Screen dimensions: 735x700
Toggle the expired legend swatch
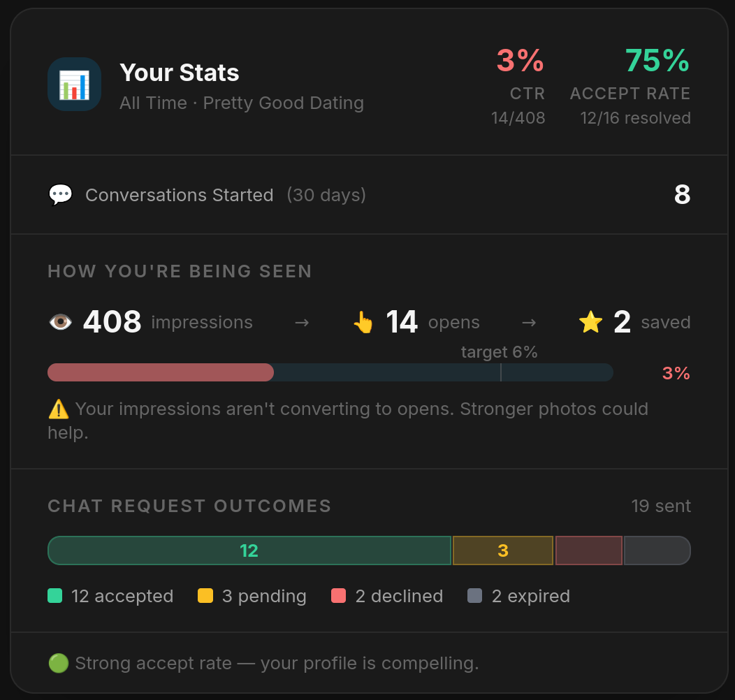click(x=475, y=595)
